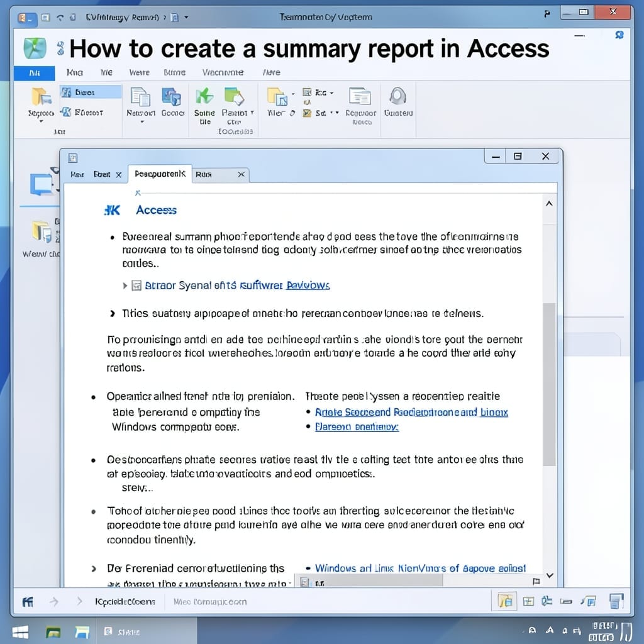Screen dimensions: 644x644
Task: Click the "Plaeiot" green tag icon
Action: click(x=234, y=96)
